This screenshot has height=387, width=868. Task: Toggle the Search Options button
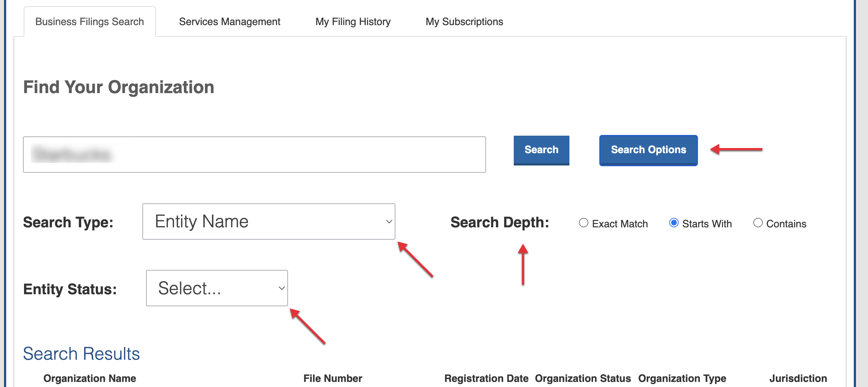coord(648,150)
